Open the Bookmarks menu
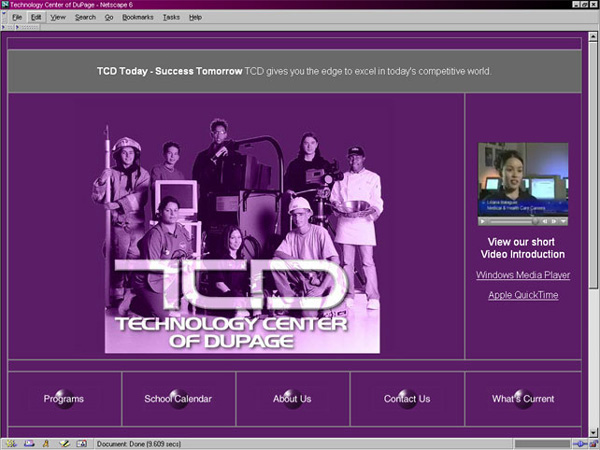This screenshot has height=450, width=600. [x=138, y=17]
